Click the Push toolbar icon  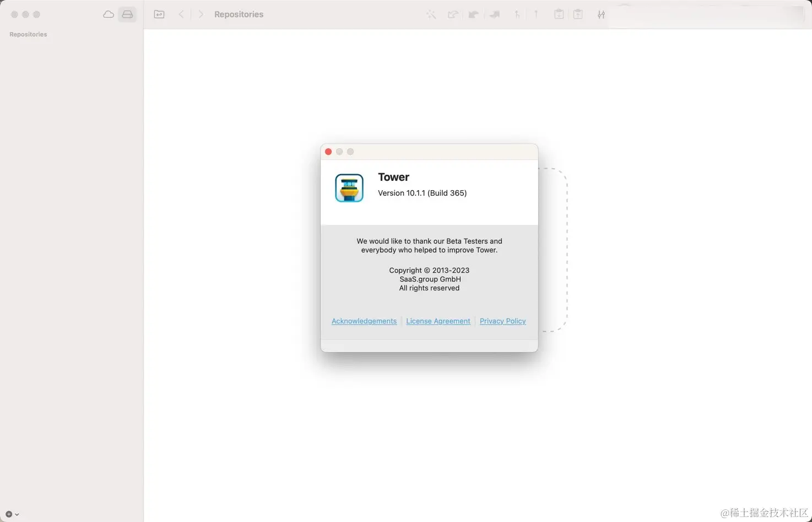tap(495, 14)
